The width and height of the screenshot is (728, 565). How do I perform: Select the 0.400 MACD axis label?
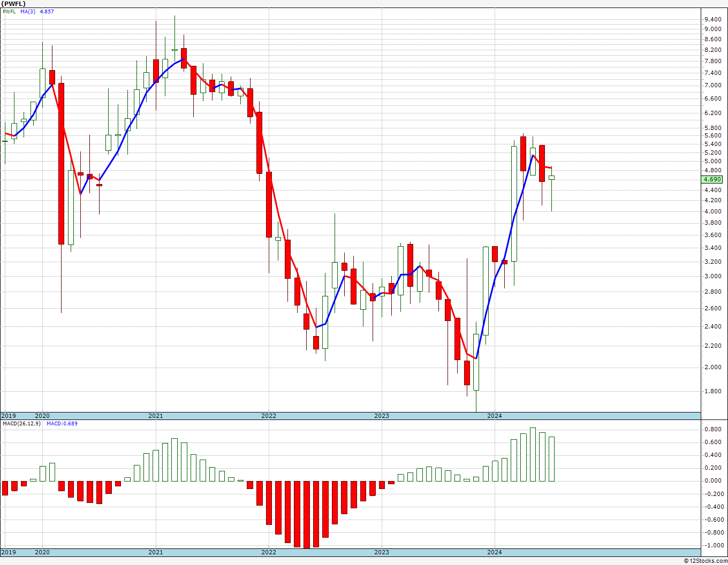pyautogui.click(x=714, y=455)
